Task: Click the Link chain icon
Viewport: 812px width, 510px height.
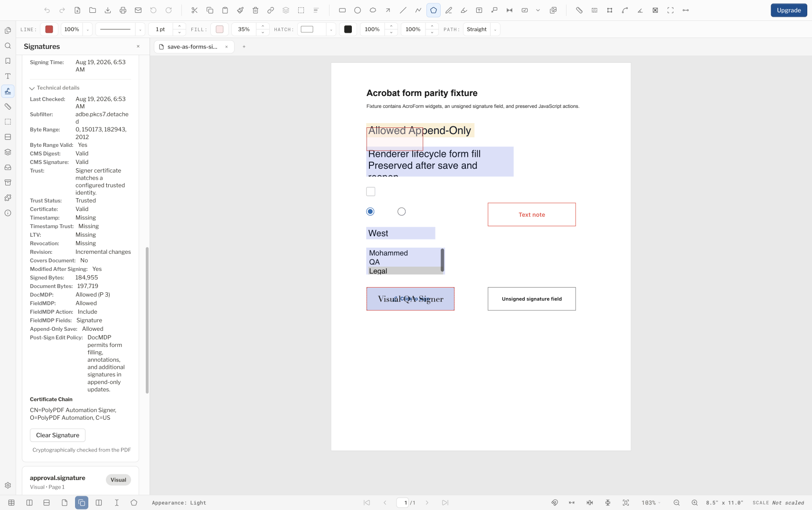Action: point(270,10)
